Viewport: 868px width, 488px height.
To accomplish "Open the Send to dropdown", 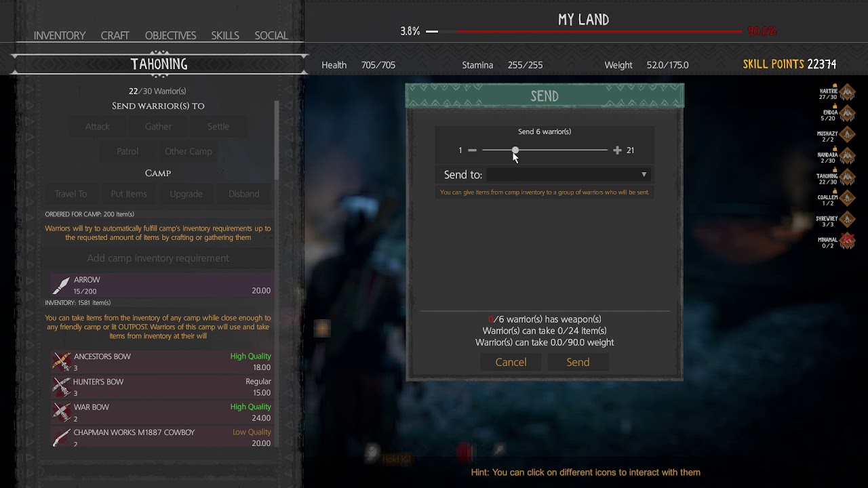I will [x=568, y=175].
